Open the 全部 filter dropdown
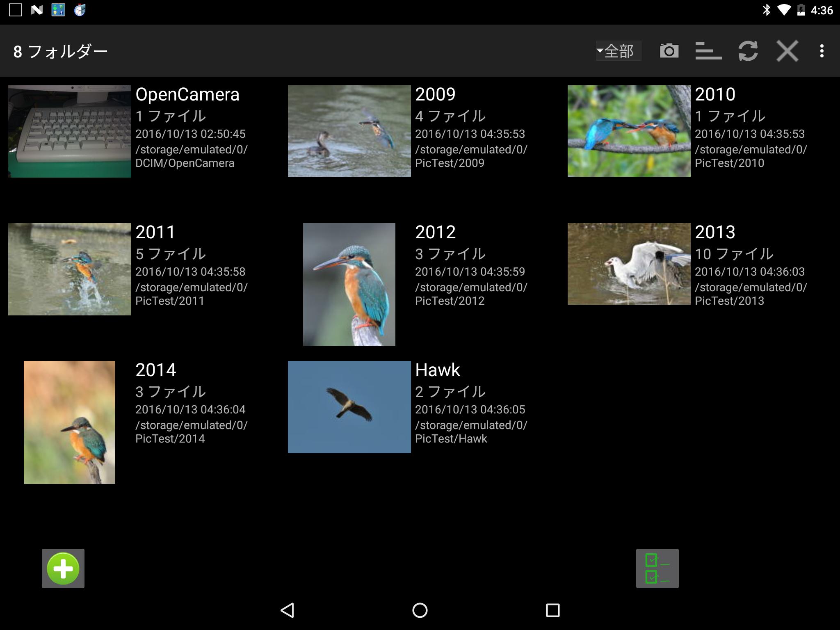Screen dimensions: 840x630 pos(618,51)
